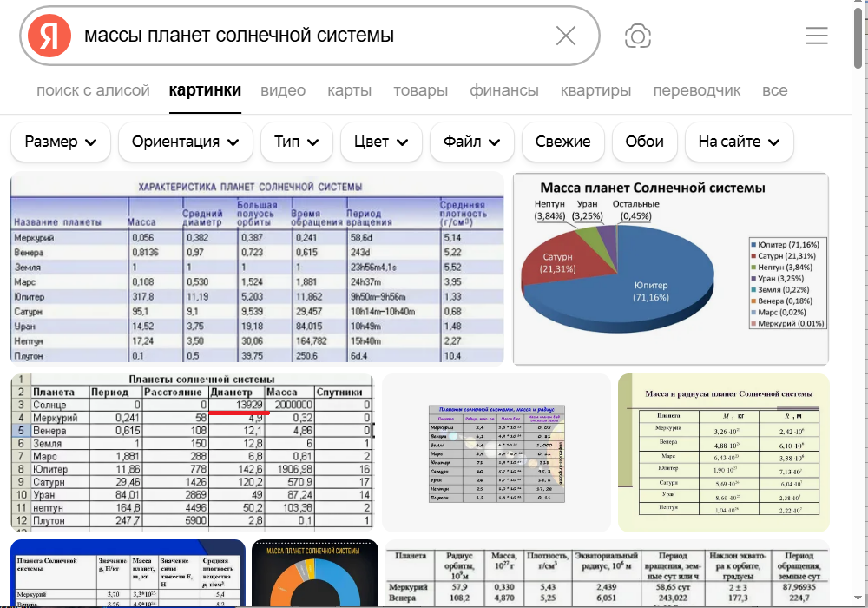The height and width of the screenshot is (608, 868).
Task: Open the Масса и радиусы планет yellow image
Action: [724, 453]
